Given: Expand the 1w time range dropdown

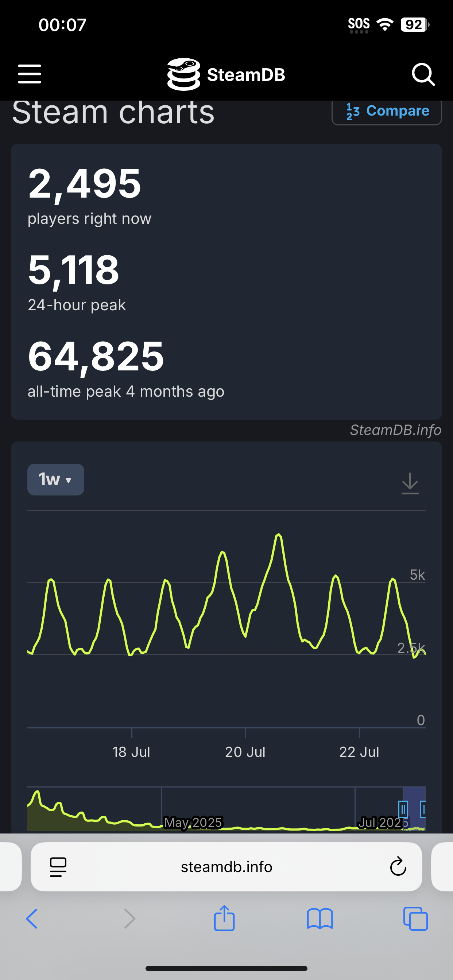Looking at the screenshot, I should (55, 479).
